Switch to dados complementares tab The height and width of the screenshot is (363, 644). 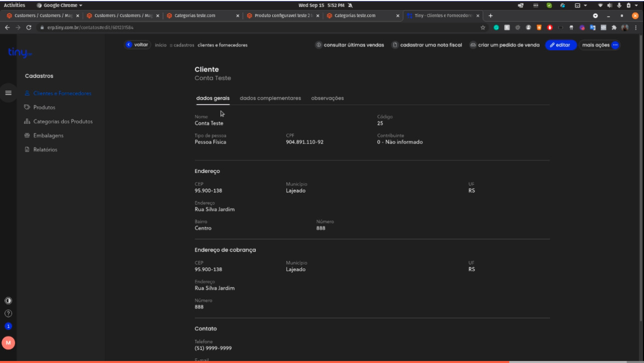270,98
